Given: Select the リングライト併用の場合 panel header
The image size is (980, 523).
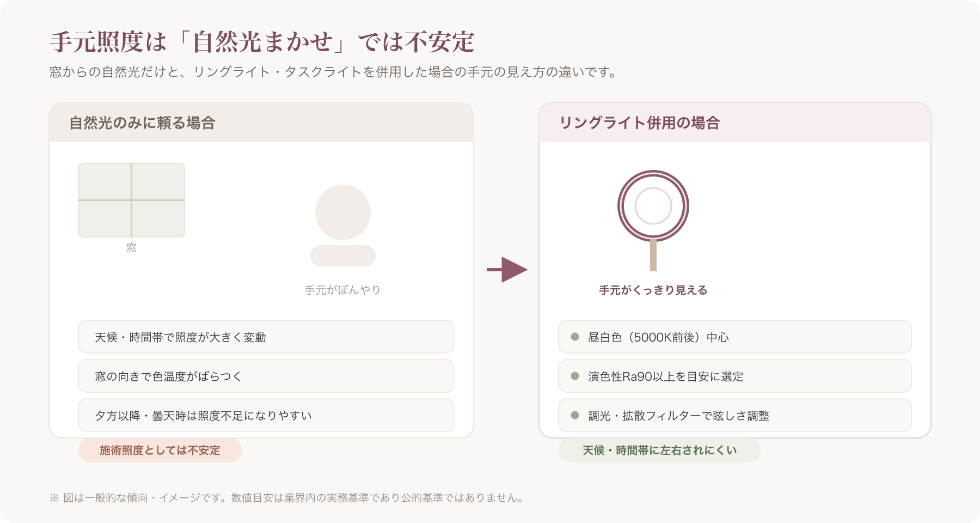Looking at the screenshot, I should (x=735, y=123).
